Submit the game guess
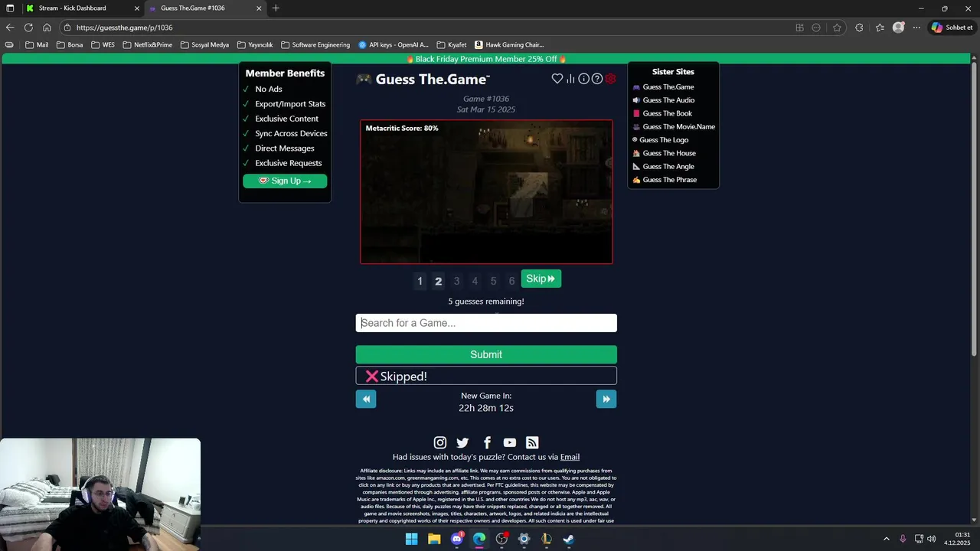Viewport: 980px width, 551px height. [x=486, y=354]
